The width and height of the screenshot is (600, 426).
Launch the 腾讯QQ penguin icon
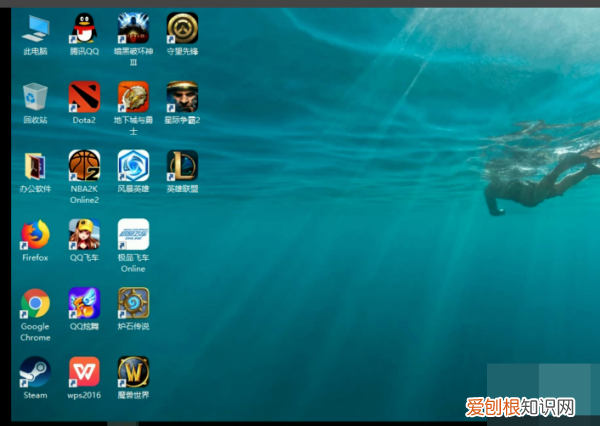point(84,29)
